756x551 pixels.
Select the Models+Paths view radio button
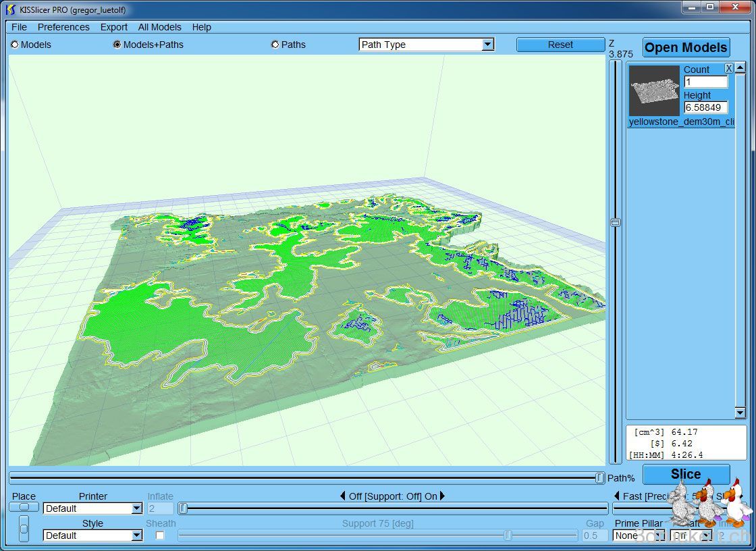[x=117, y=45]
